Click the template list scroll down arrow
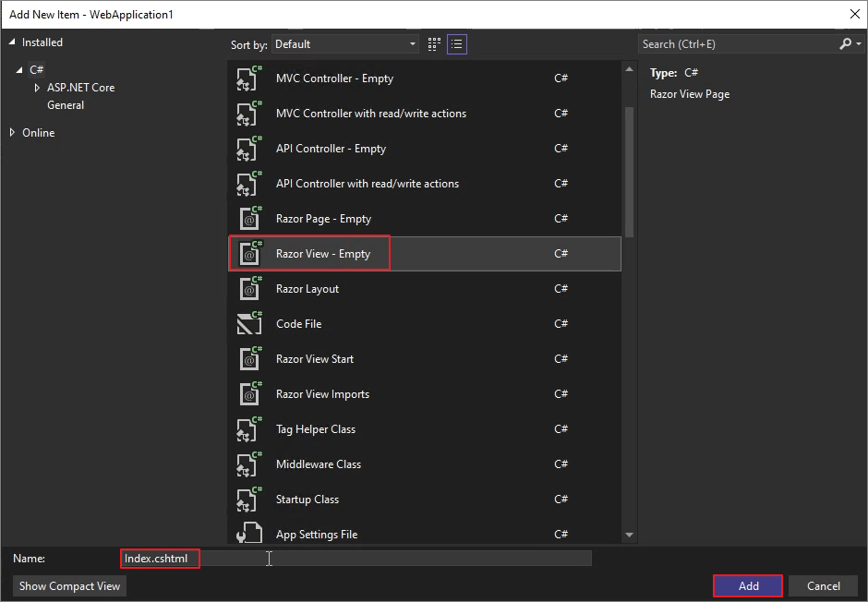 tap(630, 535)
